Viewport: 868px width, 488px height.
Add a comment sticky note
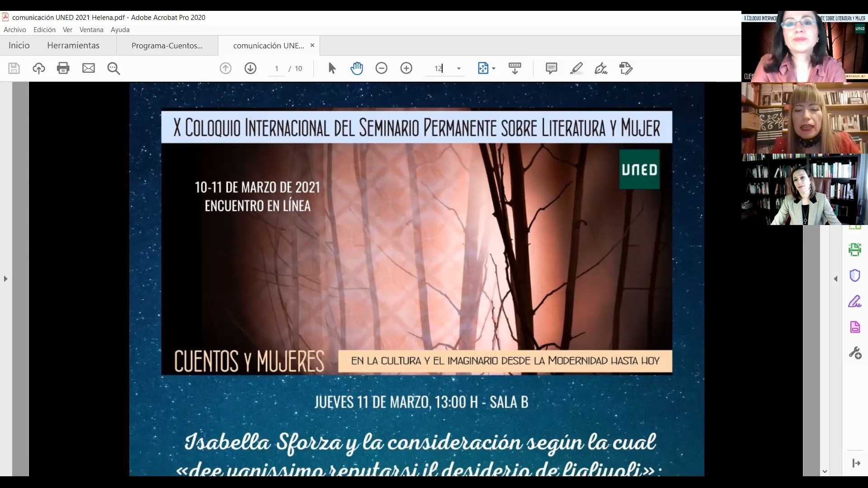tap(551, 68)
